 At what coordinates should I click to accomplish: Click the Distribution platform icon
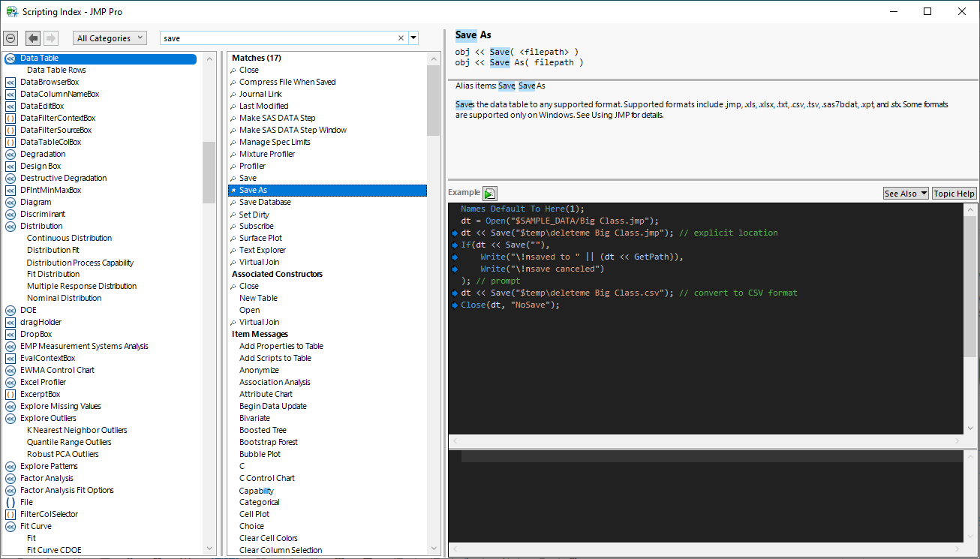tap(11, 226)
